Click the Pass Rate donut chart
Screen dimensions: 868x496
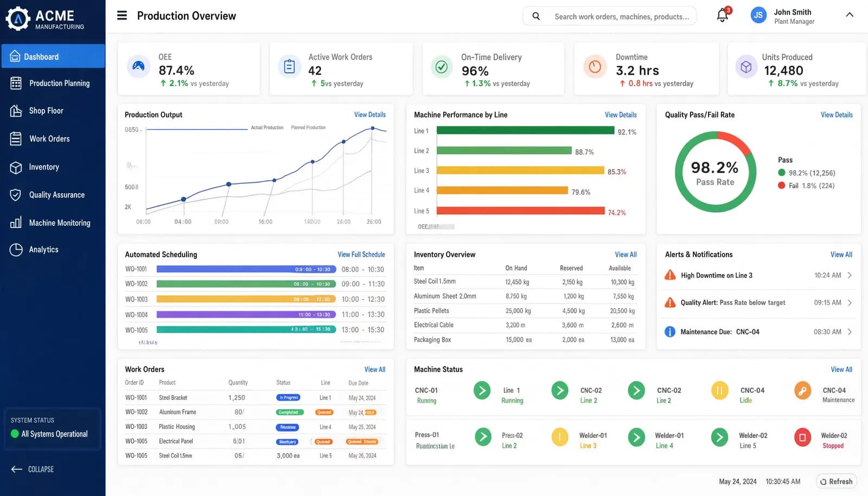[715, 172]
